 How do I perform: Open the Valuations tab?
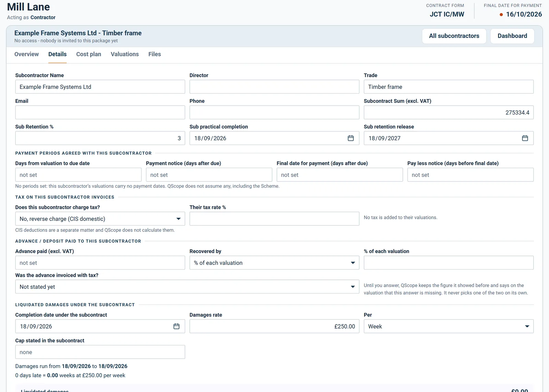pos(125,54)
